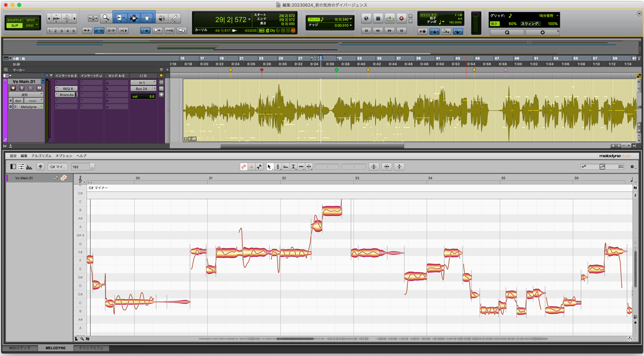Switch to MIDIエディタ tab
644x356 pixels.
(x=19, y=348)
